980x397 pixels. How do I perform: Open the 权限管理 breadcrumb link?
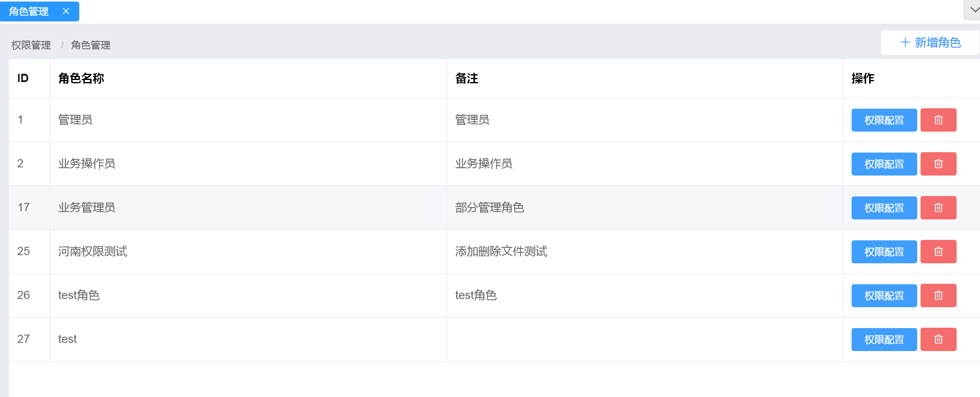pos(31,45)
